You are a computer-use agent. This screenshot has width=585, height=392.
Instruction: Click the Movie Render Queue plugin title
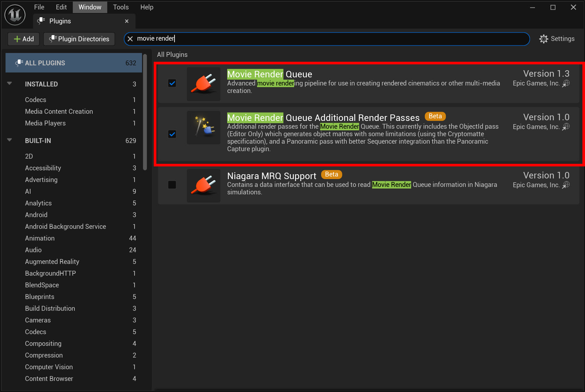coord(269,74)
